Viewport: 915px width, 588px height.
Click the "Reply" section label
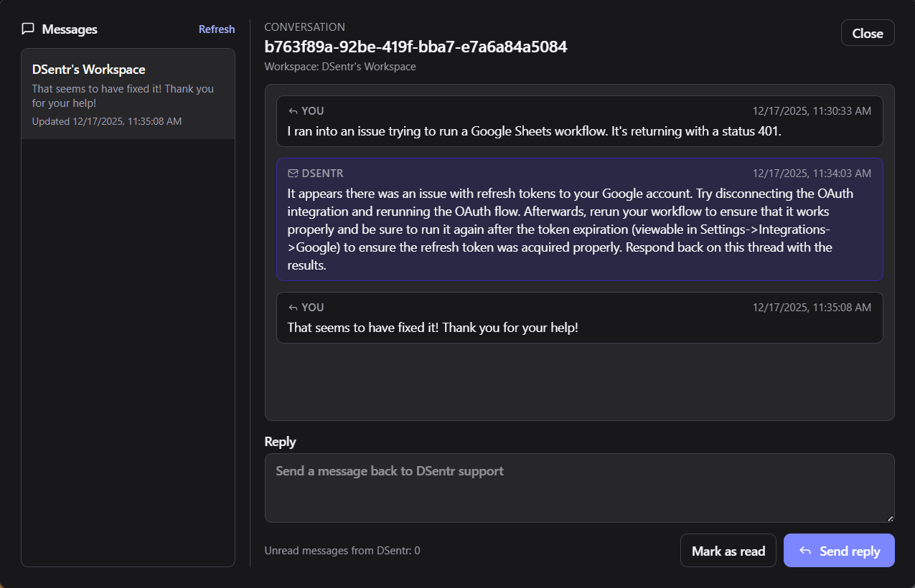pyautogui.click(x=280, y=442)
